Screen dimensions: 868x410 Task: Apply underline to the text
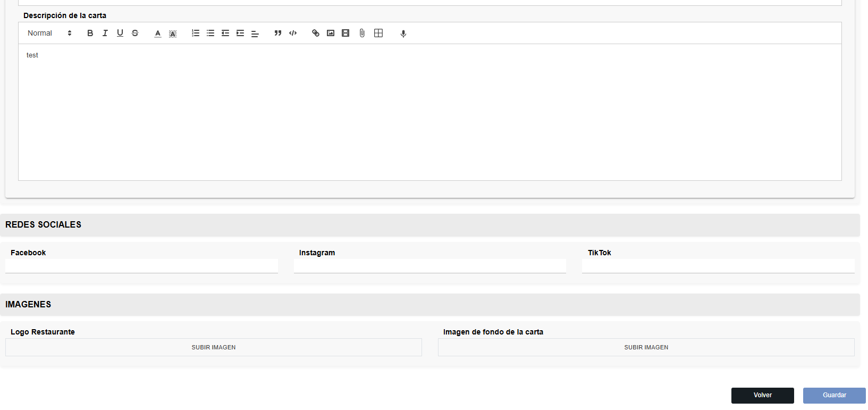point(120,33)
